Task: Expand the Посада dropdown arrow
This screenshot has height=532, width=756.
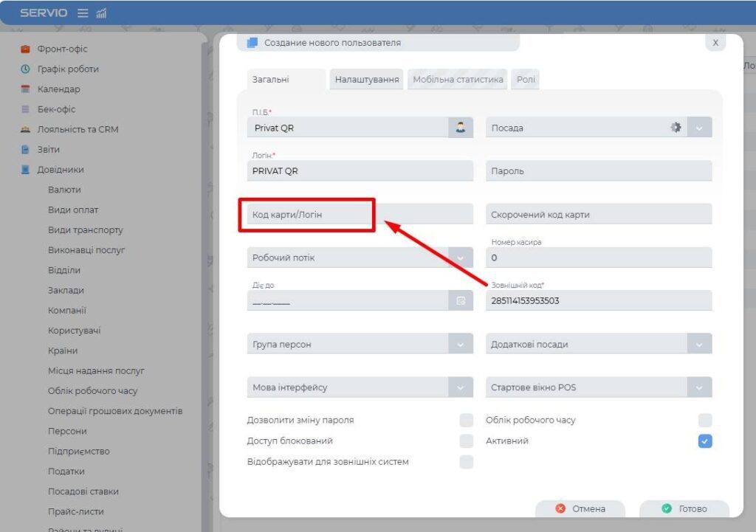Action: pyautogui.click(x=700, y=128)
